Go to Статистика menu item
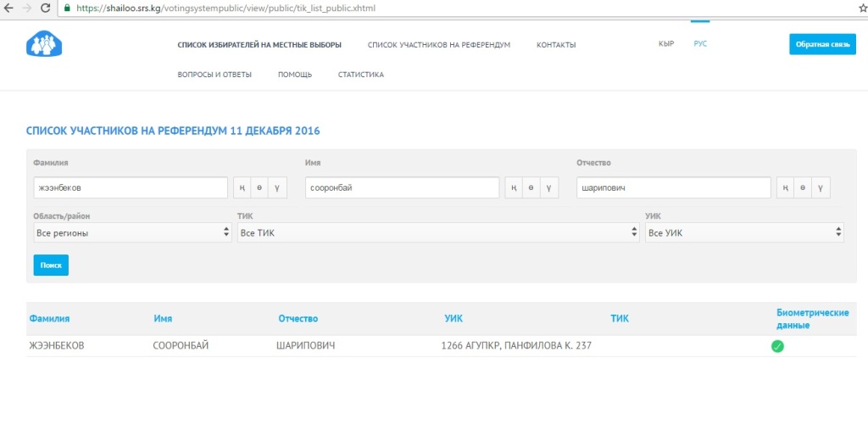The height and width of the screenshot is (436, 868). click(360, 75)
